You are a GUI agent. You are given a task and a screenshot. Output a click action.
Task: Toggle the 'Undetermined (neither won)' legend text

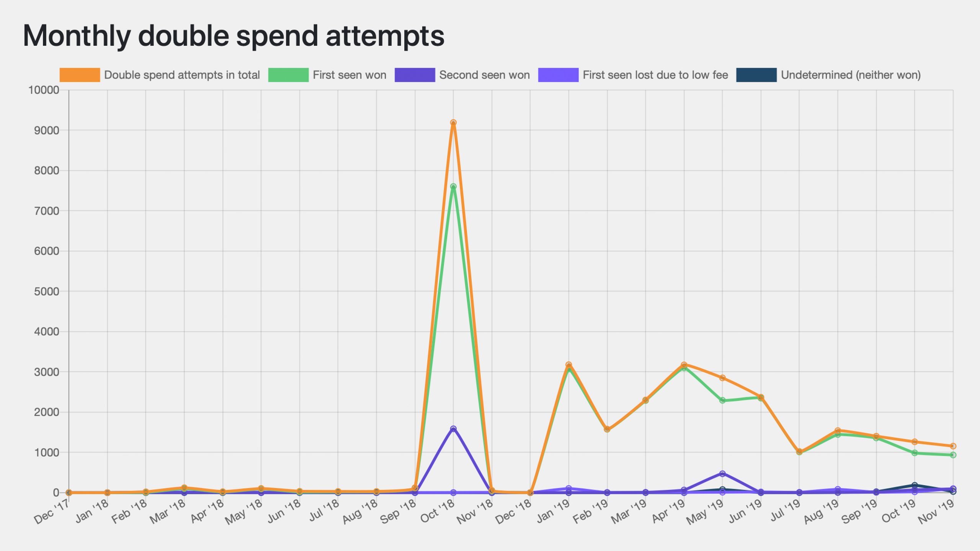click(851, 75)
